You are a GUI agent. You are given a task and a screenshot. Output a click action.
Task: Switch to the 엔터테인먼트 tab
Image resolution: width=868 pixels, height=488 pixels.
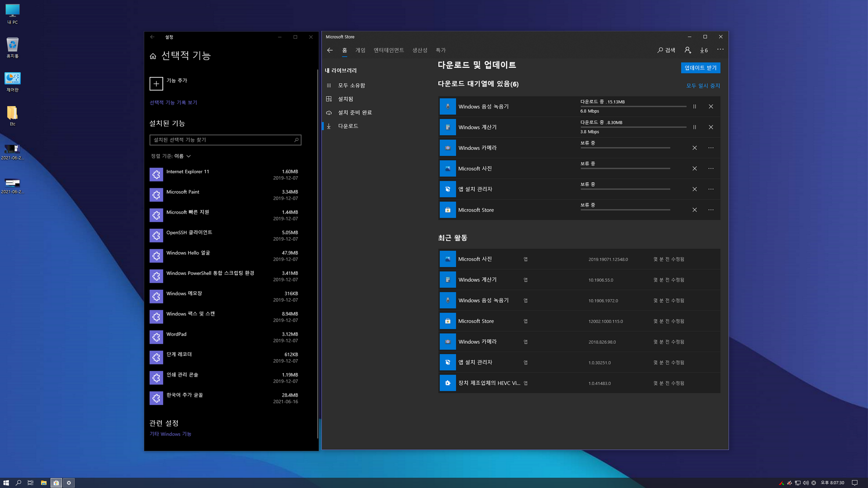(x=388, y=50)
